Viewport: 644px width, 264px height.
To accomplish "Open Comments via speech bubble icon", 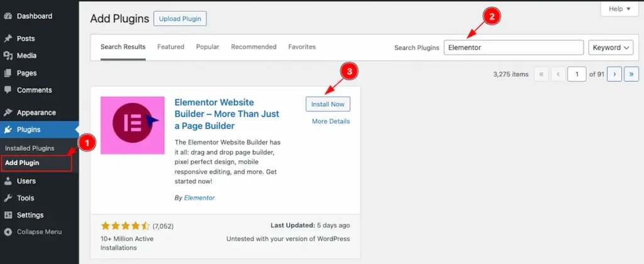I will click(8, 90).
